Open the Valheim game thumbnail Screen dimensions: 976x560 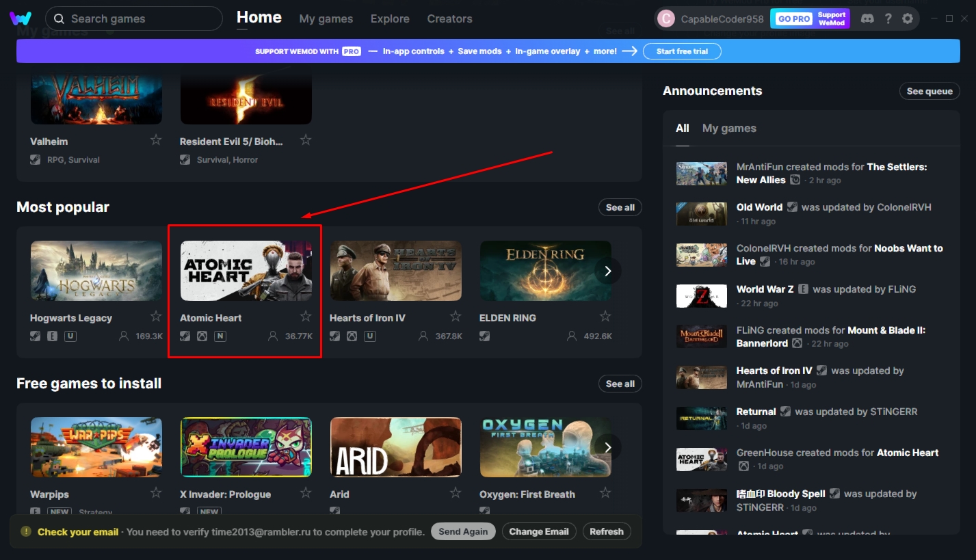(x=96, y=95)
